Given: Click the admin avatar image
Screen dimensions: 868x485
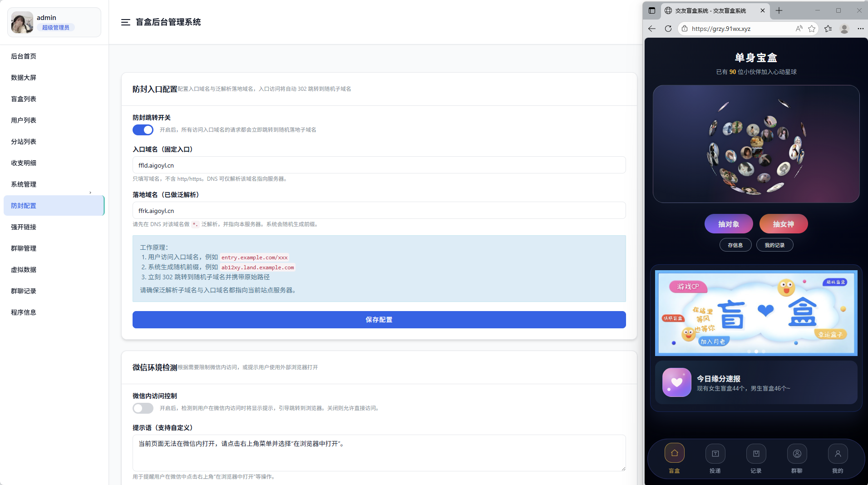Looking at the screenshot, I should pos(21,22).
